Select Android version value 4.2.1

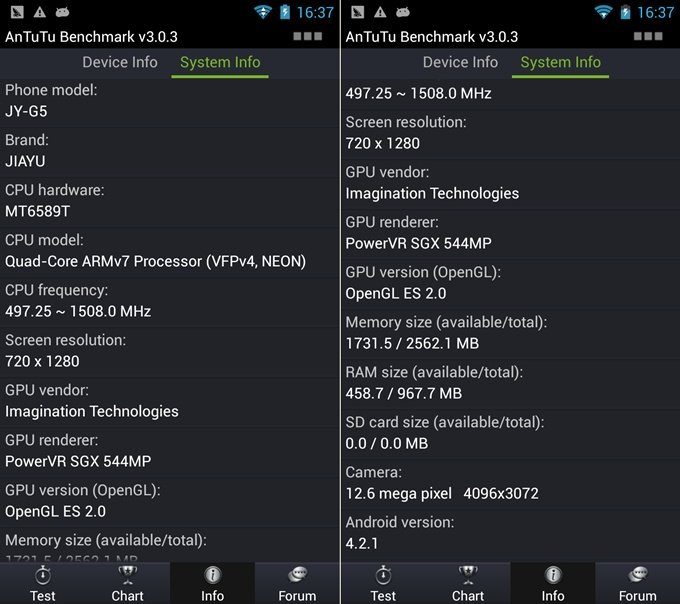362,543
